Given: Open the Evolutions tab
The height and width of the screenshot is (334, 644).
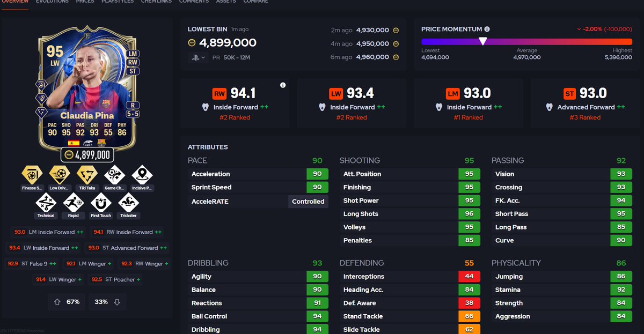Looking at the screenshot, I should 52,2.
